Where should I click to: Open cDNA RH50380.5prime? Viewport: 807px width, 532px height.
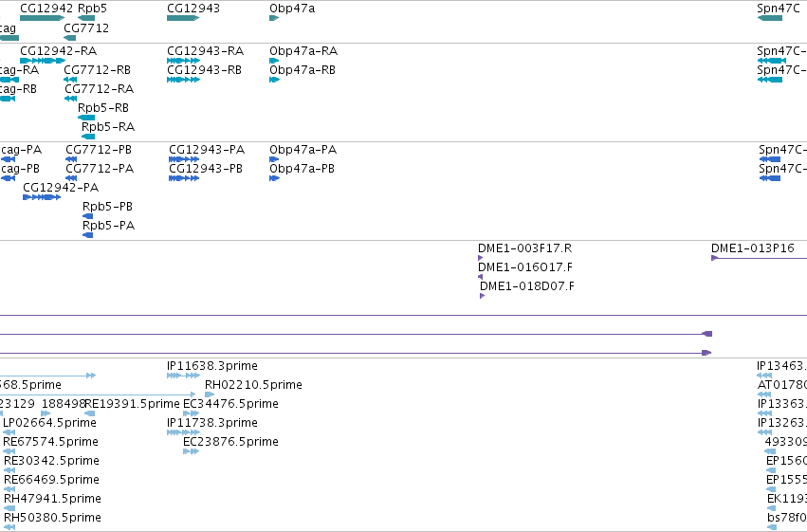tap(52, 518)
